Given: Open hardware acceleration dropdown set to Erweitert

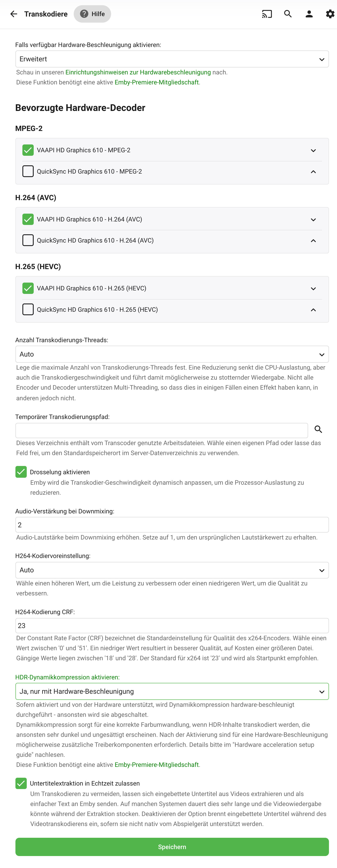Looking at the screenshot, I should (172, 59).
